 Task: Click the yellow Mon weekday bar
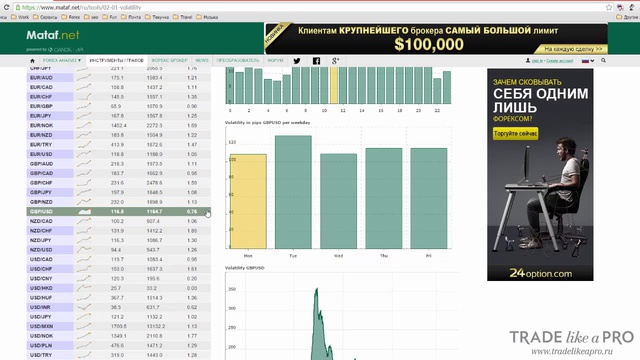click(x=248, y=201)
